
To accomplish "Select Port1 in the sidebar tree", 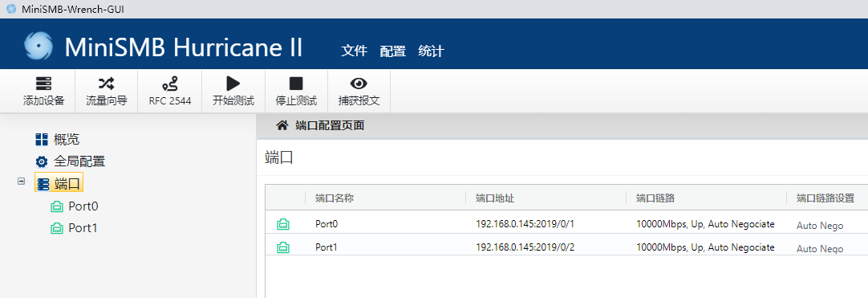I will (x=83, y=228).
